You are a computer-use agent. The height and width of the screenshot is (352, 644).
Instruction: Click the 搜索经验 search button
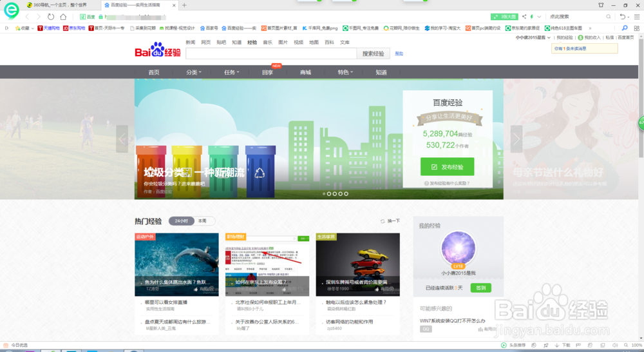[x=373, y=54]
